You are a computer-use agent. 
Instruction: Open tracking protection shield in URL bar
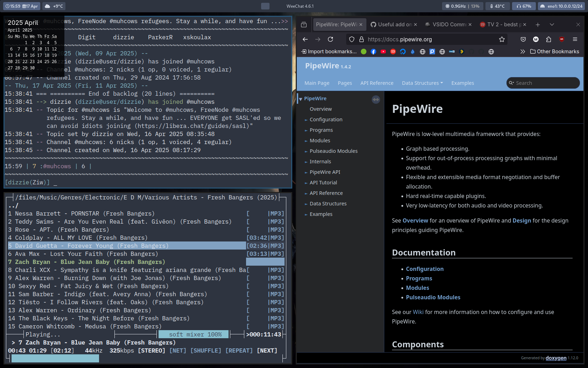(352, 39)
